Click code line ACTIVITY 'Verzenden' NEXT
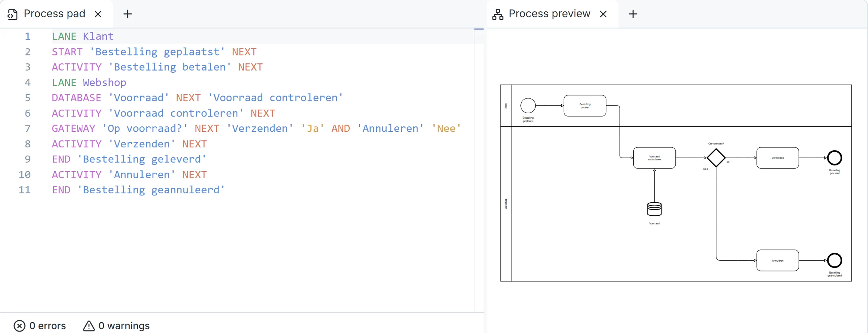The height and width of the screenshot is (333, 868). click(129, 144)
